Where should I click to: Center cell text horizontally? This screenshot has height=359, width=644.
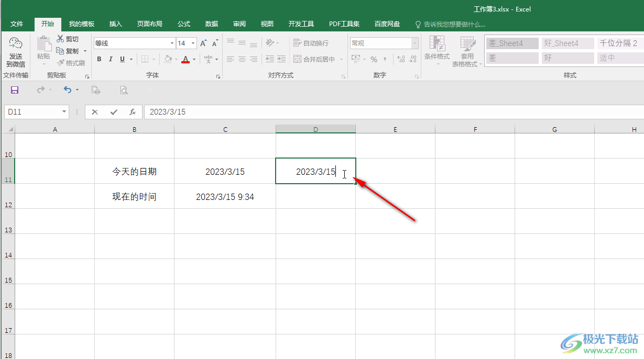242,59
